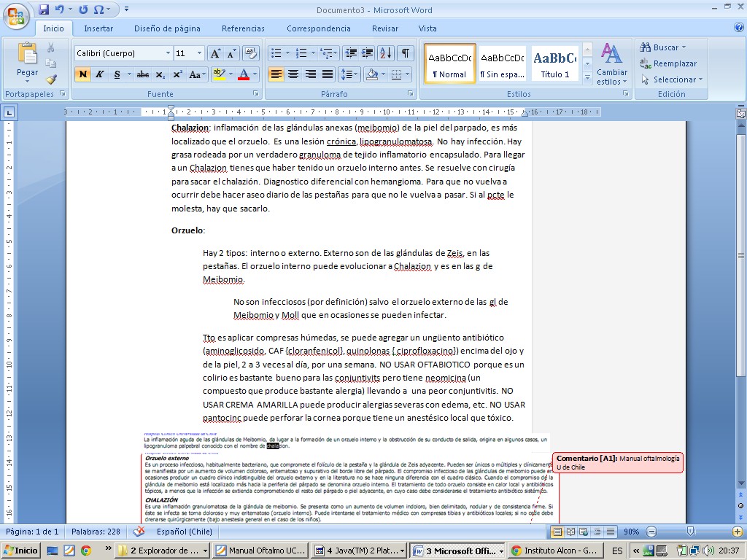Click the Buscar button

[662, 47]
